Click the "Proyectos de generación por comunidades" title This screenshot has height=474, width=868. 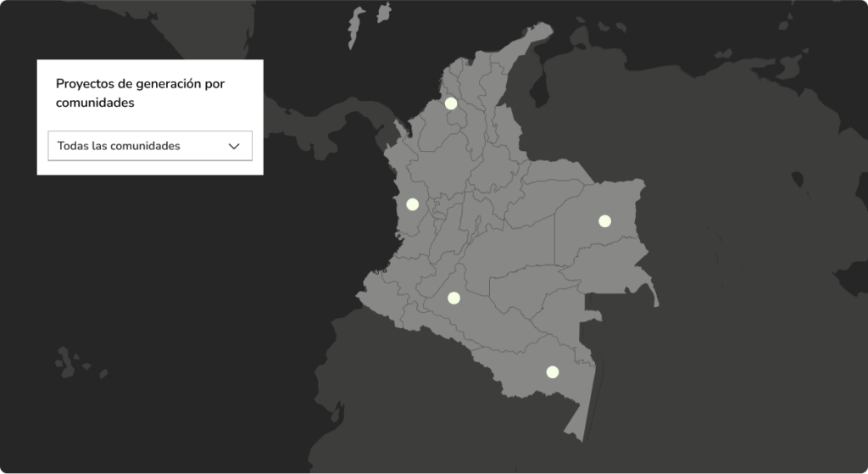coord(140,93)
